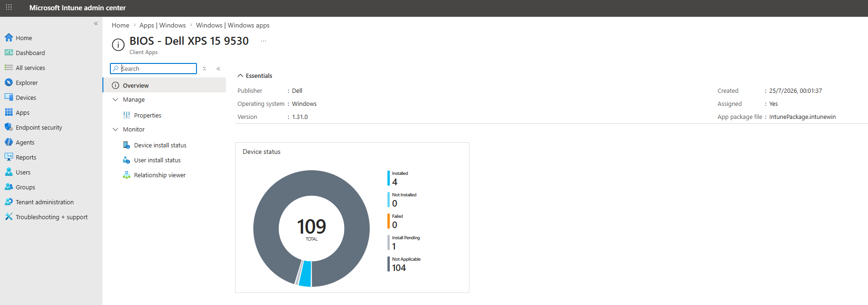Open the app launcher grid icon
This screenshot has width=868, height=305.
(x=9, y=7)
